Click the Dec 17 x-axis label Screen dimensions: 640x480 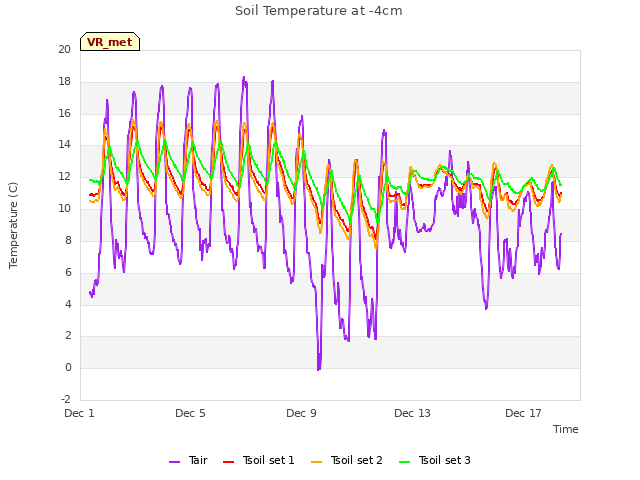(523, 413)
